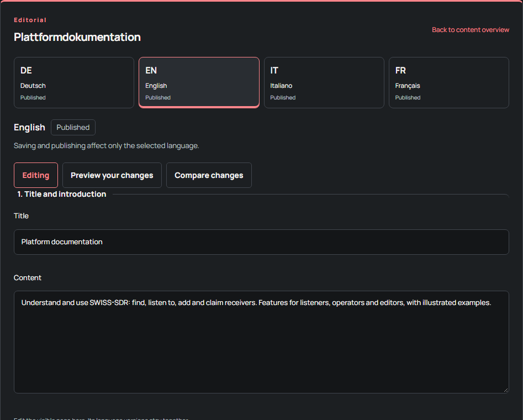Click the 'English' language heading

pyautogui.click(x=29, y=128)
